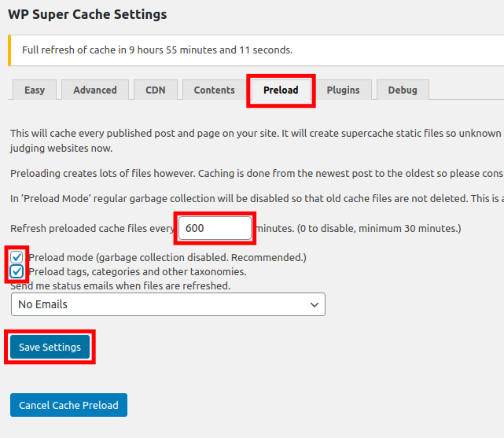The width and height of the screenshot is (504, 438).
Task: Open the No Emails dropdown
Action: [x=167, y=304]
